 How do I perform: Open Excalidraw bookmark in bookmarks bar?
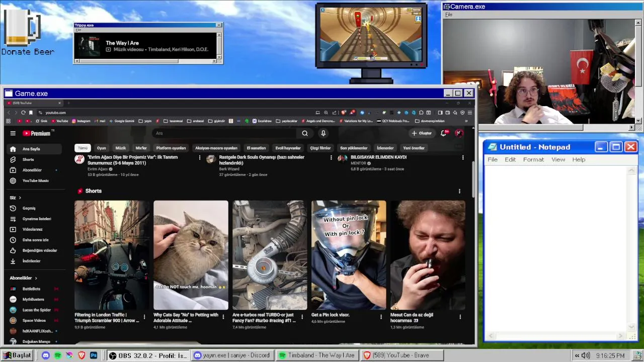click(x=262, y=121)
